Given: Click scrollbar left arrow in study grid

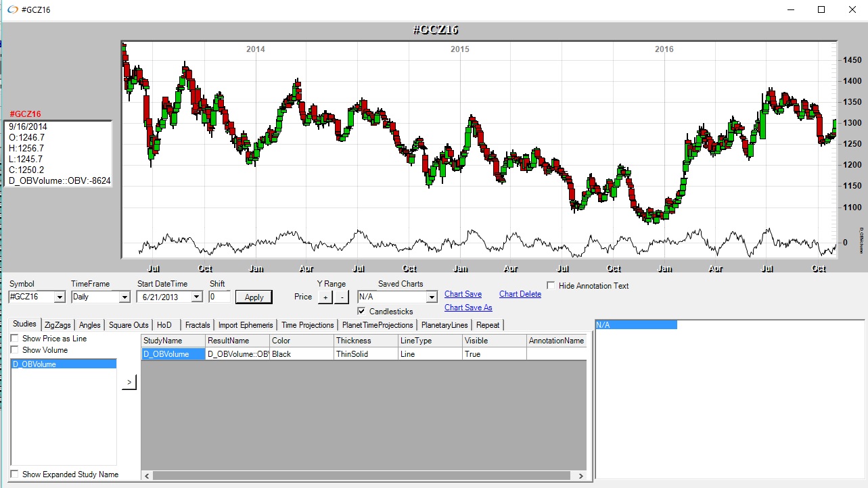Looking at the screenshot, I should tap(147, 477).
